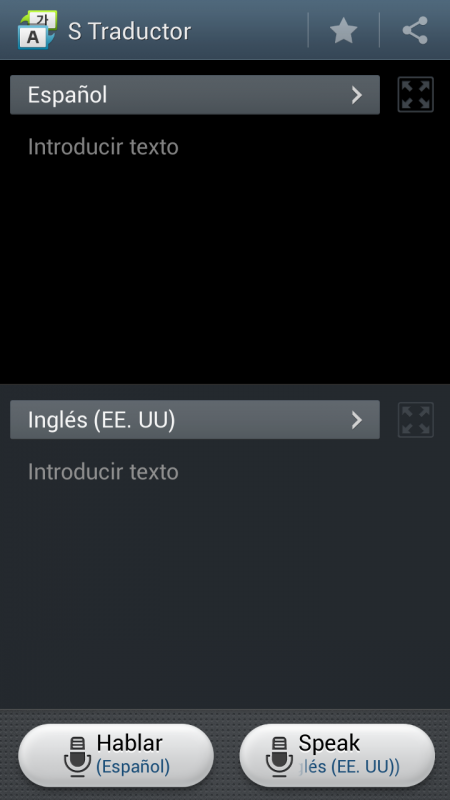Tap the microphone icon on Speak button
This screenshot has height=800, width=450.
[279, 756]
